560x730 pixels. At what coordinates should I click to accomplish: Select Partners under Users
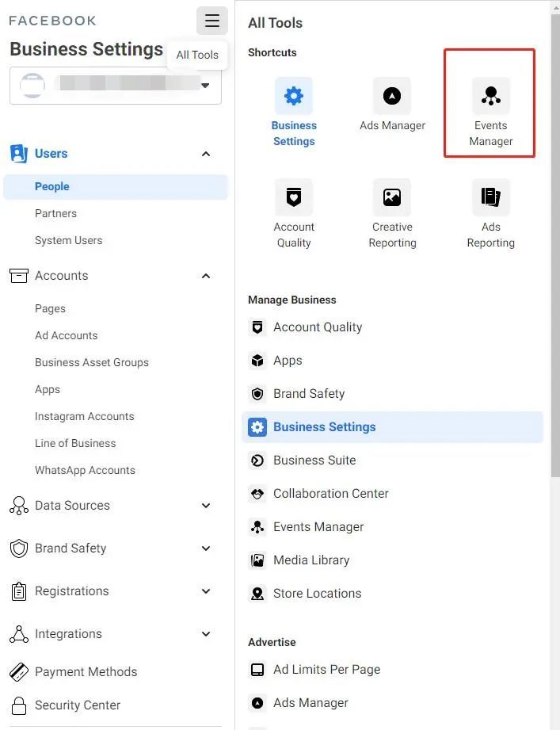[x=55, y=214]
